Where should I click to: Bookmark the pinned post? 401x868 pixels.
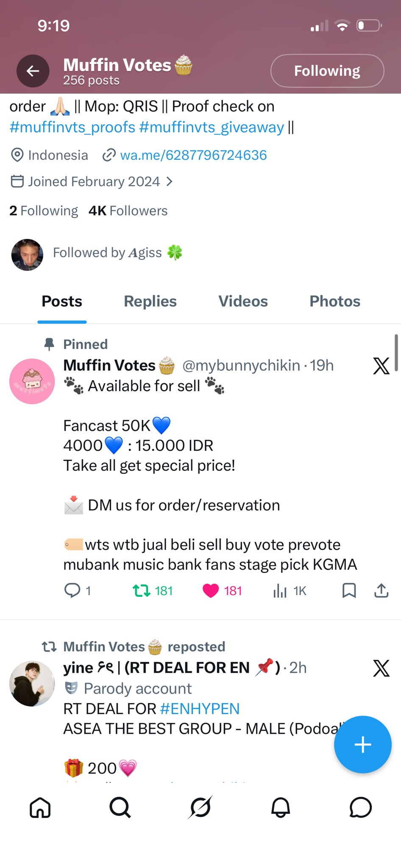pyautogui.click(x=349, y=590)
